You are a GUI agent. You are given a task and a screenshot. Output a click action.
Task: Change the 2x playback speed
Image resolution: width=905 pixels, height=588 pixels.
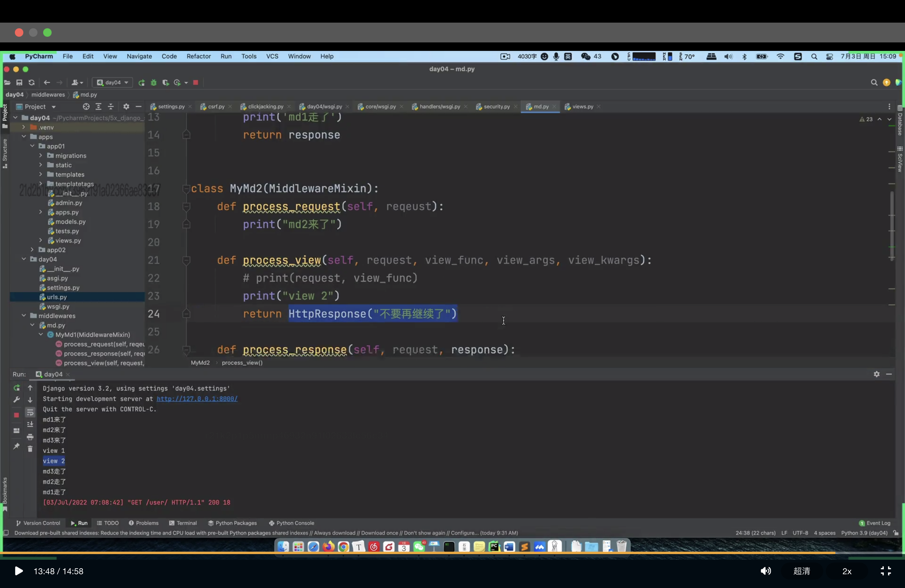click(x=847, y=571)
